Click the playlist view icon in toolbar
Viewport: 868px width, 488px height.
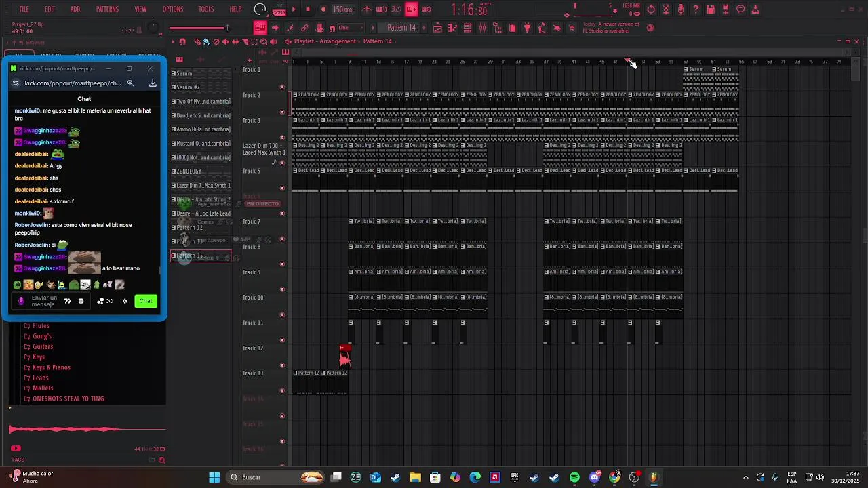click(437, 28)
